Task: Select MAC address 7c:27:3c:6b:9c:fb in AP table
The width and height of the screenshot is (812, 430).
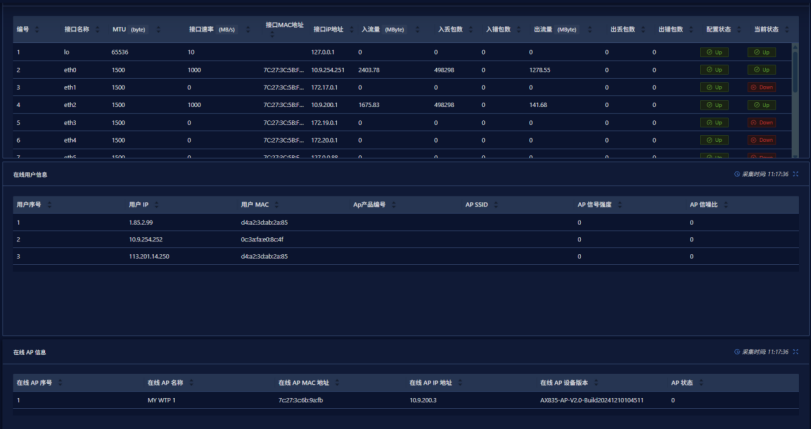Action: pos(300,400)
